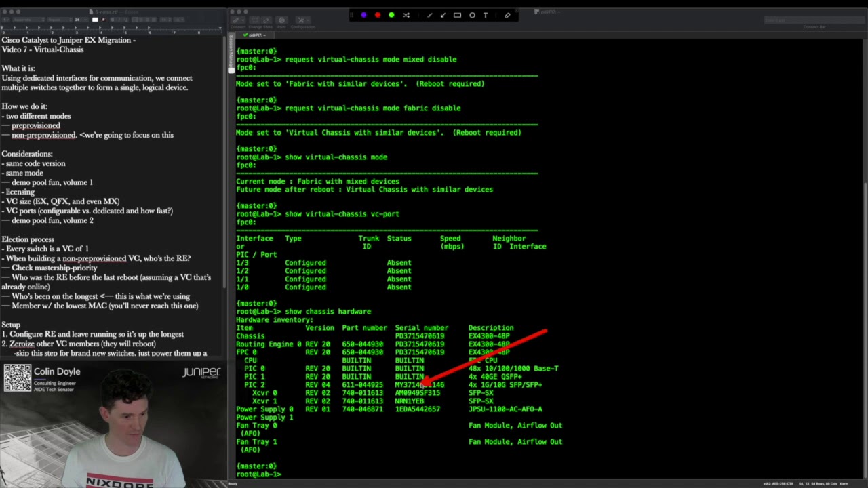Toggle italic formatting in notes editor
The width and height of the screenshot is (868, 488).
[x=119, y=20]
